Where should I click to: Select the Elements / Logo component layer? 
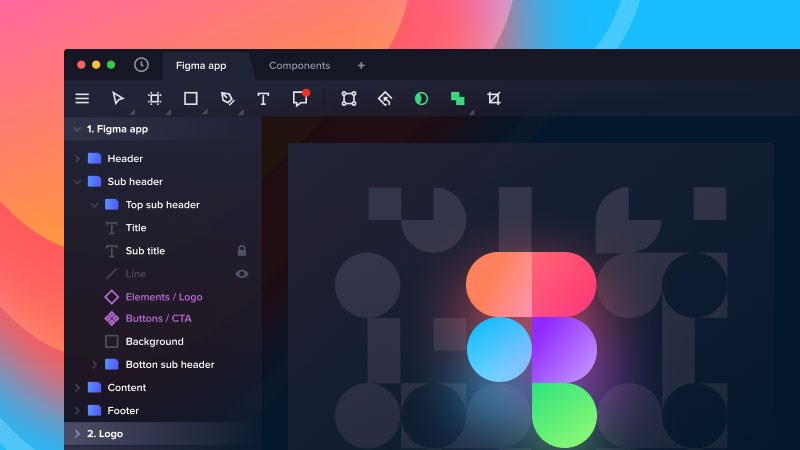coord(164,297)
